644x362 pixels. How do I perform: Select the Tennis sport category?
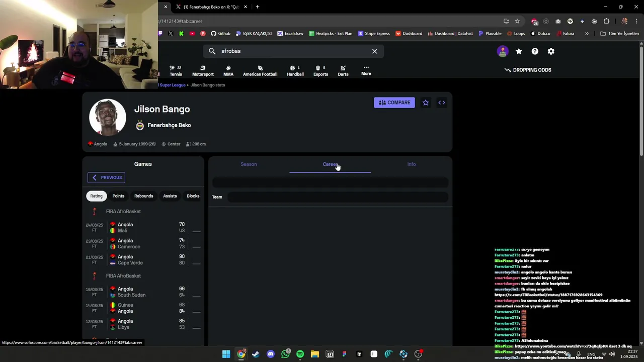point(176,71)
